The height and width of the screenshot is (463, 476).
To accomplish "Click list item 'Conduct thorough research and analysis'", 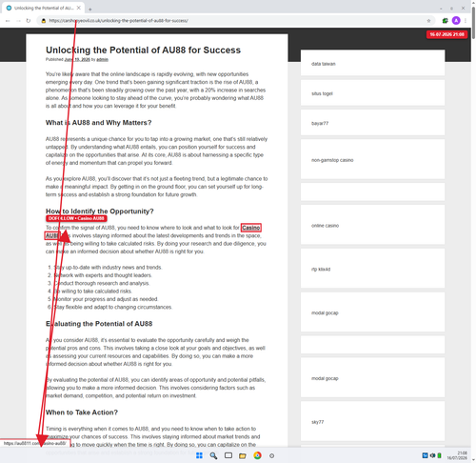I will (x=102, y=283).
